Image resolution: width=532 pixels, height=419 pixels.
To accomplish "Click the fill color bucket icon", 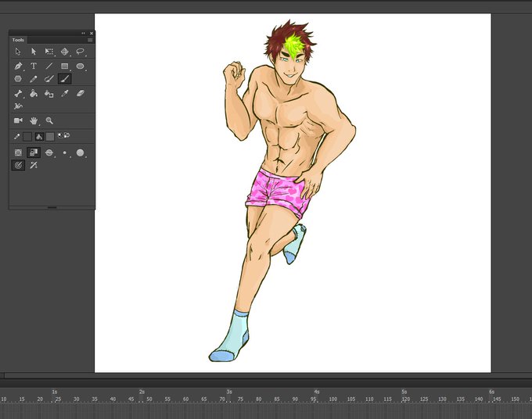I will pyautogui.click(x=39, y=137).
